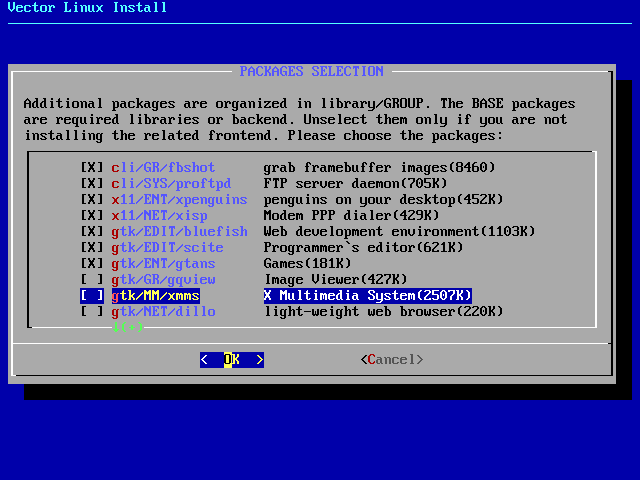This screenshot has width=640, height=480.
Task: Click the 'X Multimedia System(2507K)' description
Action: (367, 295)
